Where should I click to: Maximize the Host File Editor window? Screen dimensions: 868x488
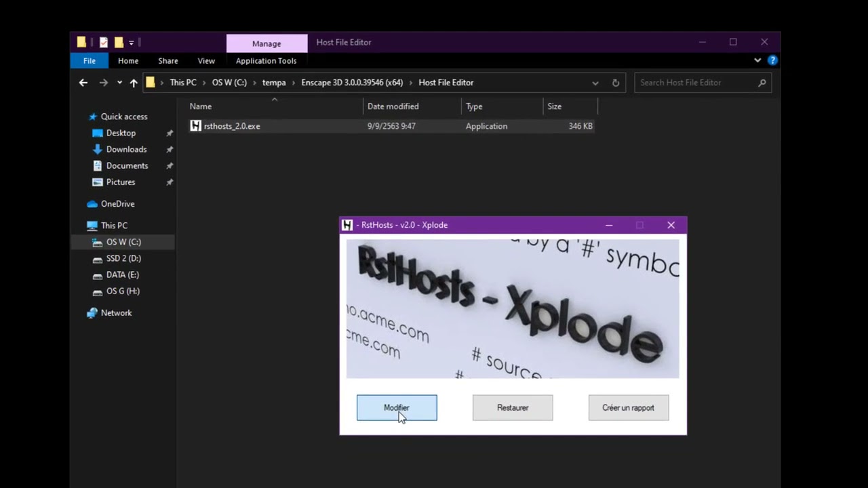point(733,42)
